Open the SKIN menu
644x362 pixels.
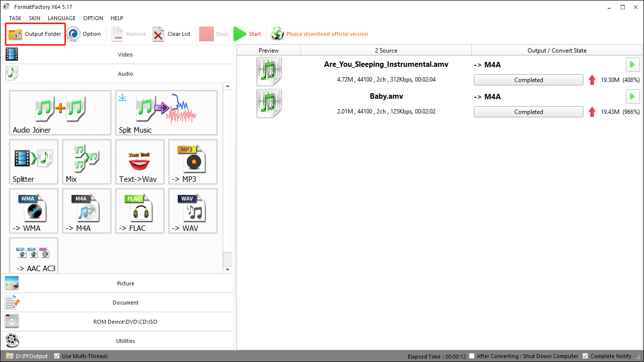click(34, 18)
